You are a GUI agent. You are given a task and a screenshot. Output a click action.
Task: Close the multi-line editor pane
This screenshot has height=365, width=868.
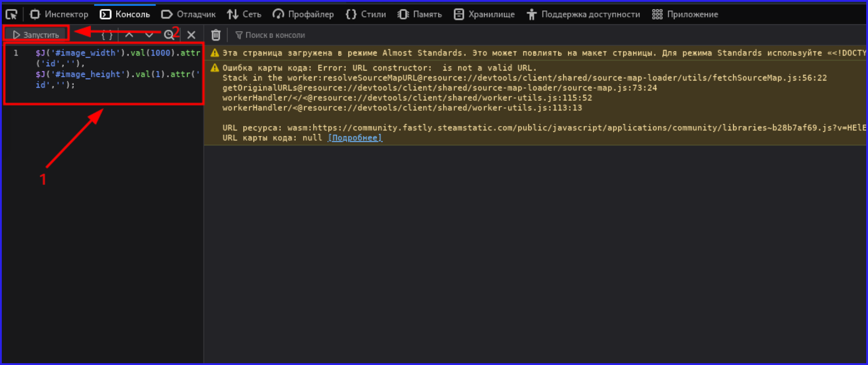pyautogui.click(x=191, y=35)
